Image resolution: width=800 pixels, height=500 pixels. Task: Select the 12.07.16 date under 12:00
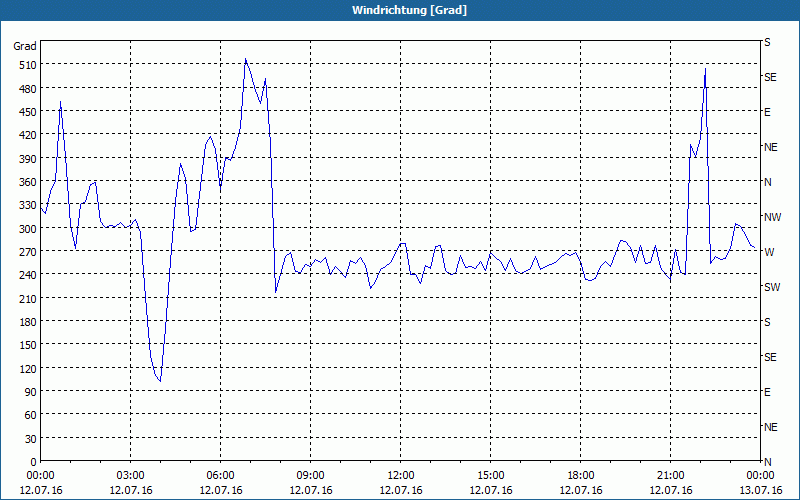(401, 490)
